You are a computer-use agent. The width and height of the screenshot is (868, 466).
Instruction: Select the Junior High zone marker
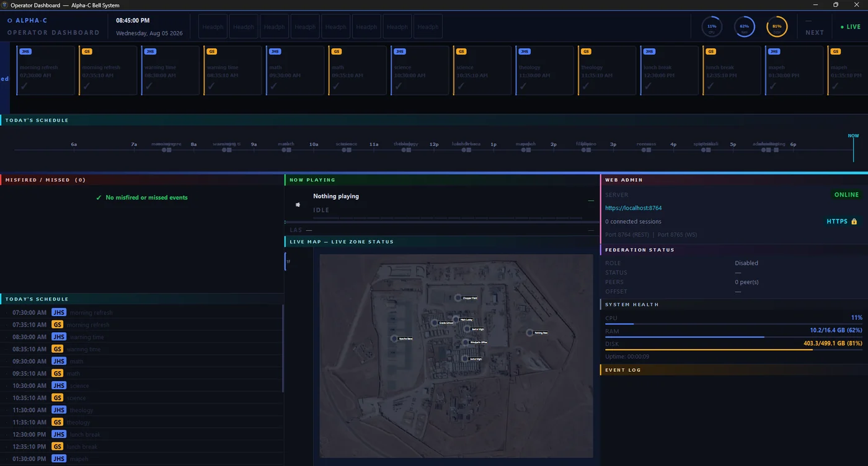464,359
